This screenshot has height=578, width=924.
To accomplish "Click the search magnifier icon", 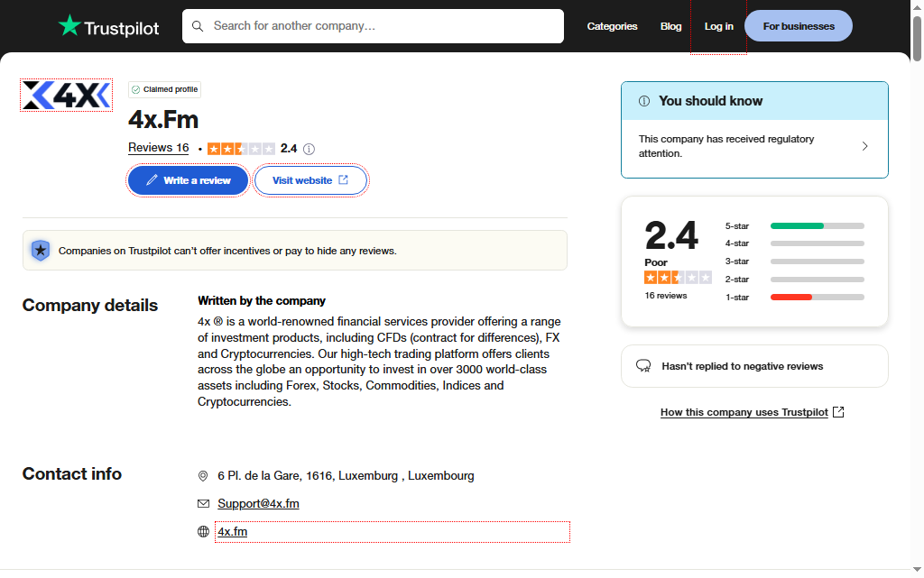I will pyautogui.click(x=198, y=26).
